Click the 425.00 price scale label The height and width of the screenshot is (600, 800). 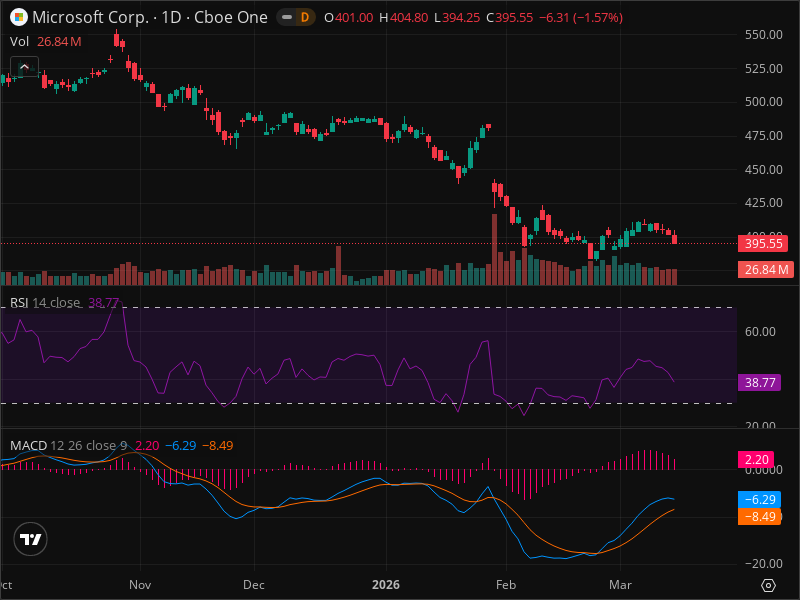tap(764, 203)
